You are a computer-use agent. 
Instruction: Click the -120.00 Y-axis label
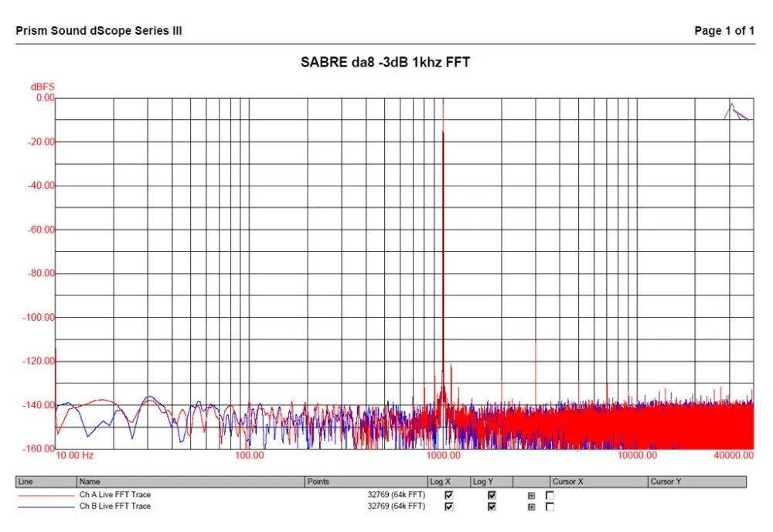point(39,361)
